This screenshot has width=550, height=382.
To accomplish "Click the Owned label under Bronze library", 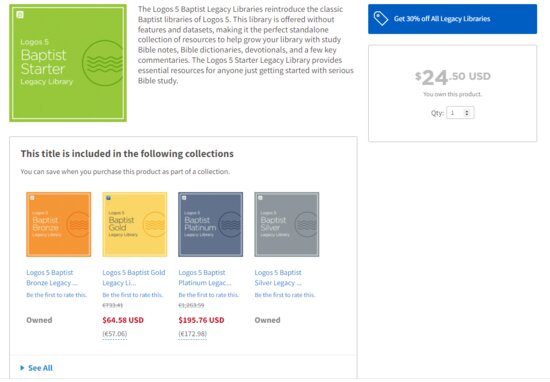I will coord(39,320).
